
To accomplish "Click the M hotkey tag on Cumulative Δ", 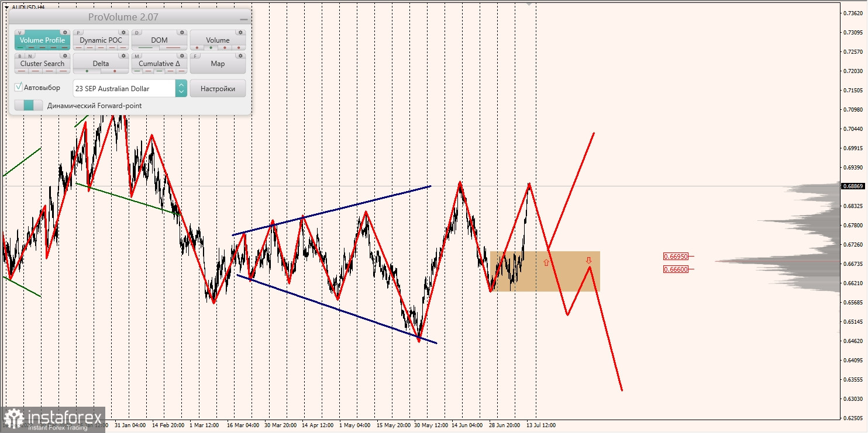I will (x=137, y=56).
